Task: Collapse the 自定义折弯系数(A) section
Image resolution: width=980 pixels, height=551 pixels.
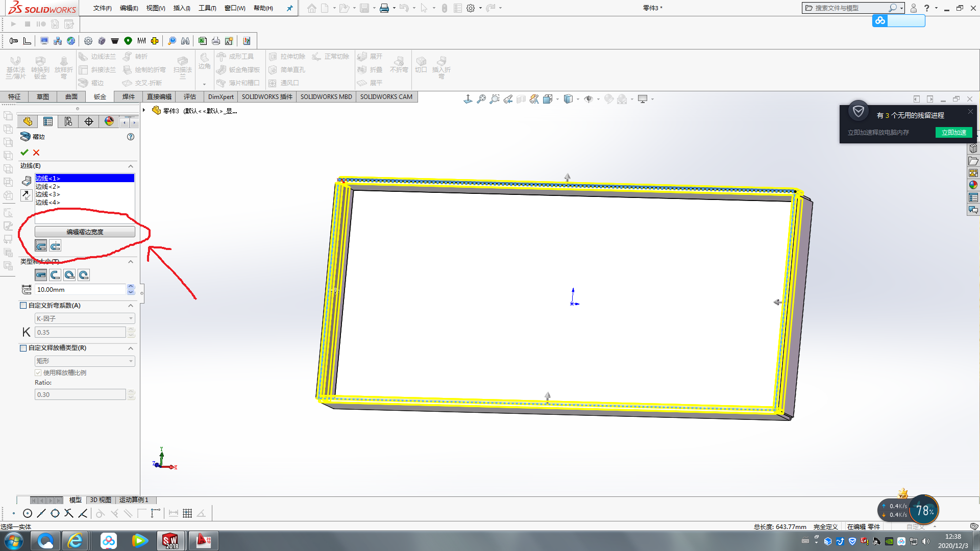Action: (x=131, y=306)
